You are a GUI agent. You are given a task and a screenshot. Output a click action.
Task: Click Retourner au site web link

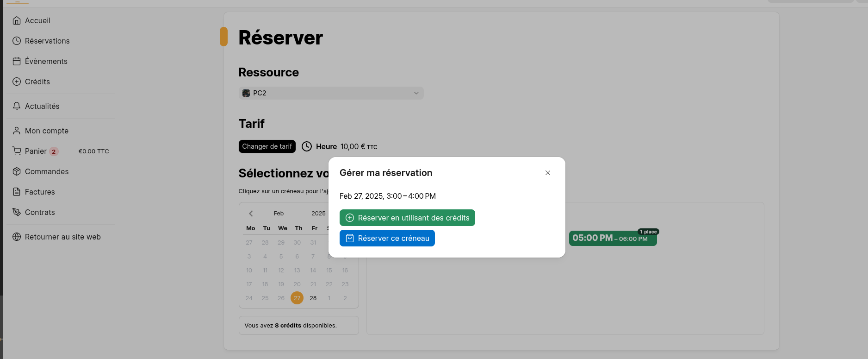click(x=62, y=237)
